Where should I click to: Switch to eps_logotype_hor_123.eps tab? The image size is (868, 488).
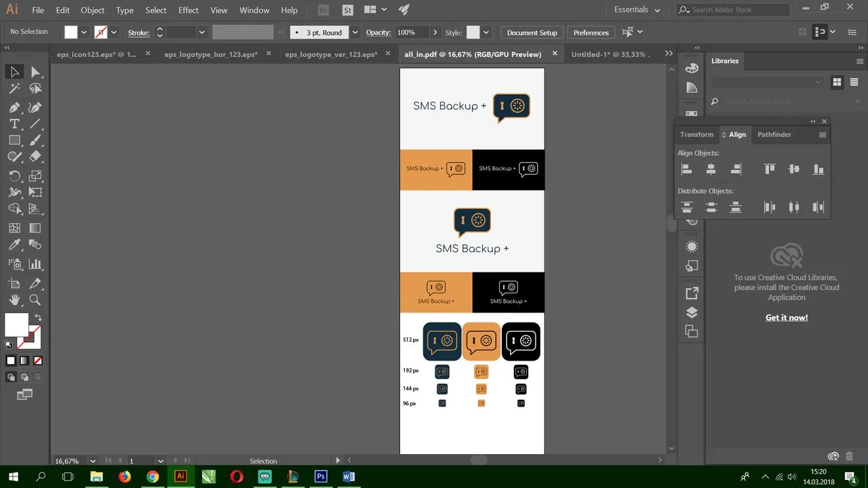(211, 54)
